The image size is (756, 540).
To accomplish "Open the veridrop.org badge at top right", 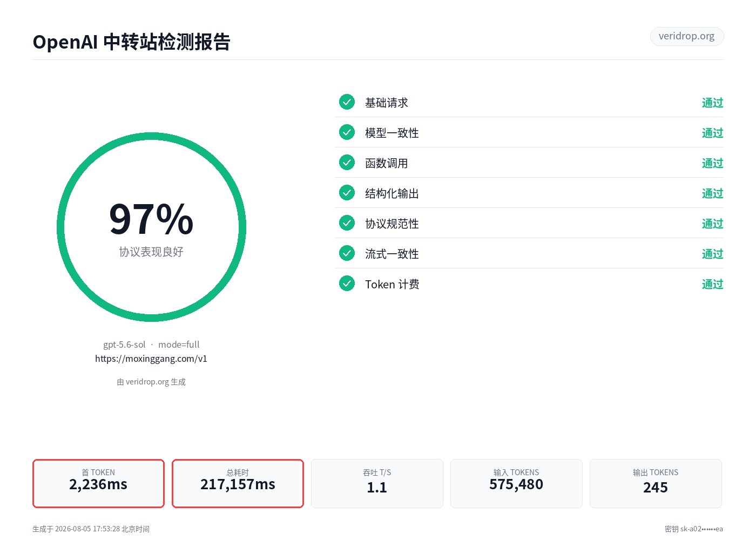I will [686, 36].
